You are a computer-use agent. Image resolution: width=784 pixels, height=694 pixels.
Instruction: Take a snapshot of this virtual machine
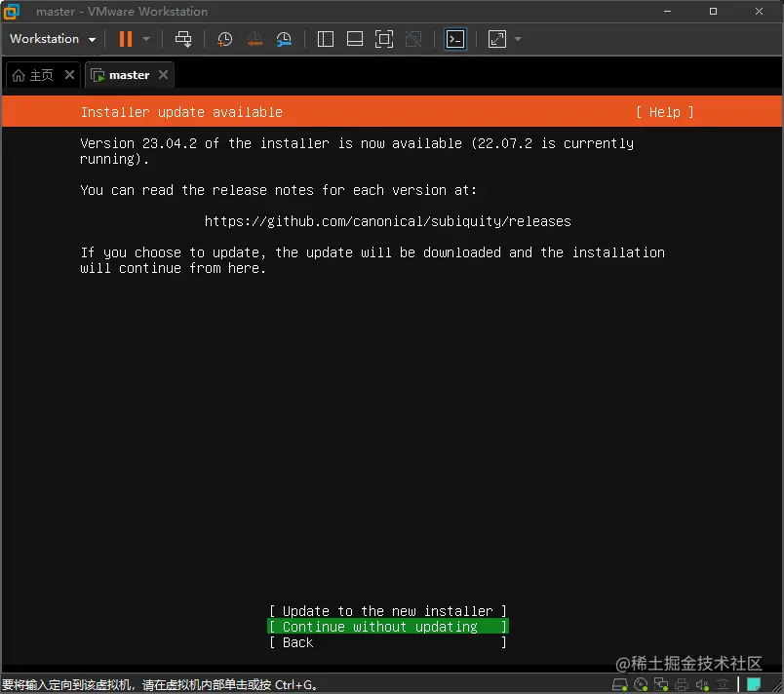224,39
